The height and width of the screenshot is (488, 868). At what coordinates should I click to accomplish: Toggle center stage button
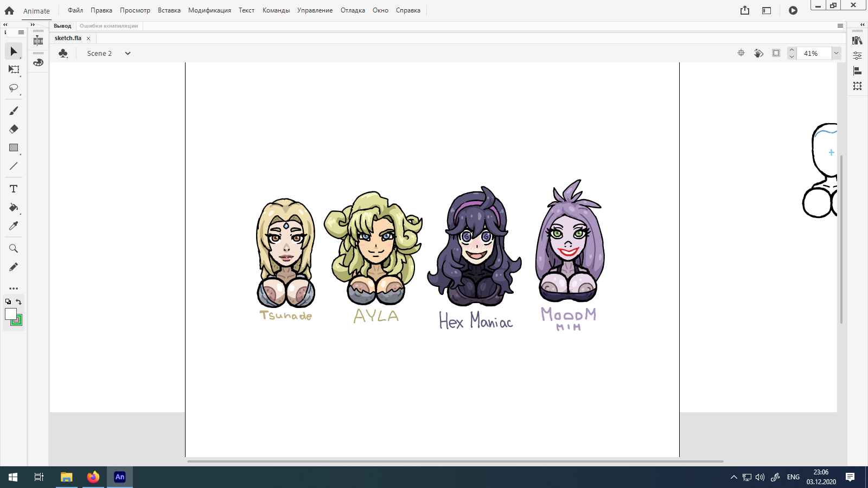(741, 53)
